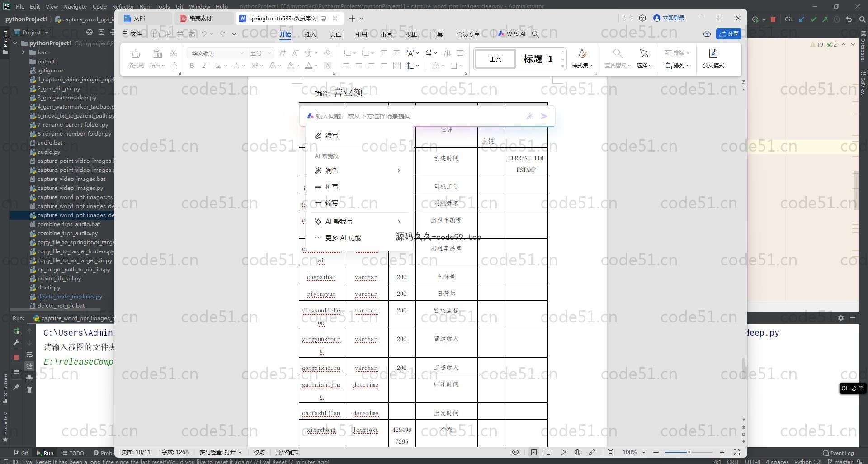Select 缩写 in the AI menu
868x464 pixels.
(x=332, y=203)
